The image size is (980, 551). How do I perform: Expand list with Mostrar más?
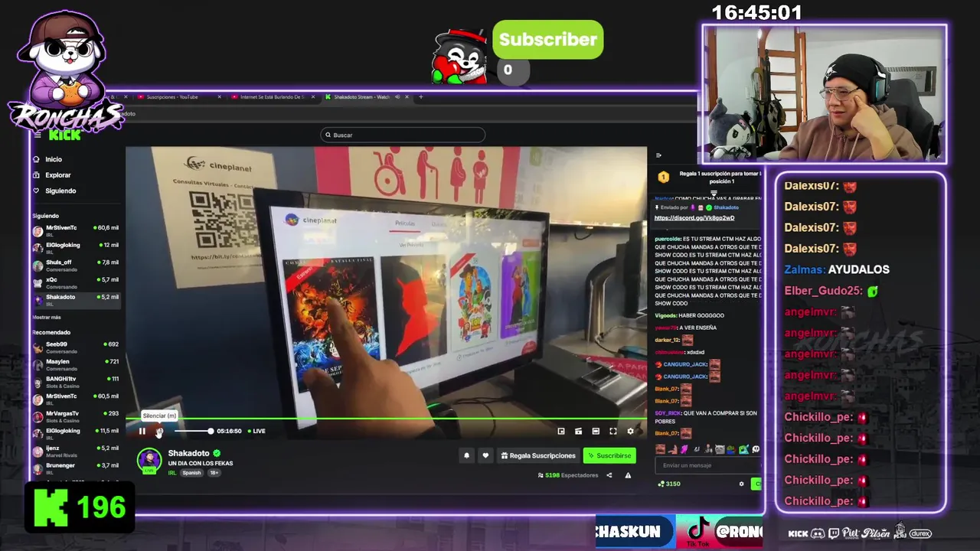coord(47,317)
